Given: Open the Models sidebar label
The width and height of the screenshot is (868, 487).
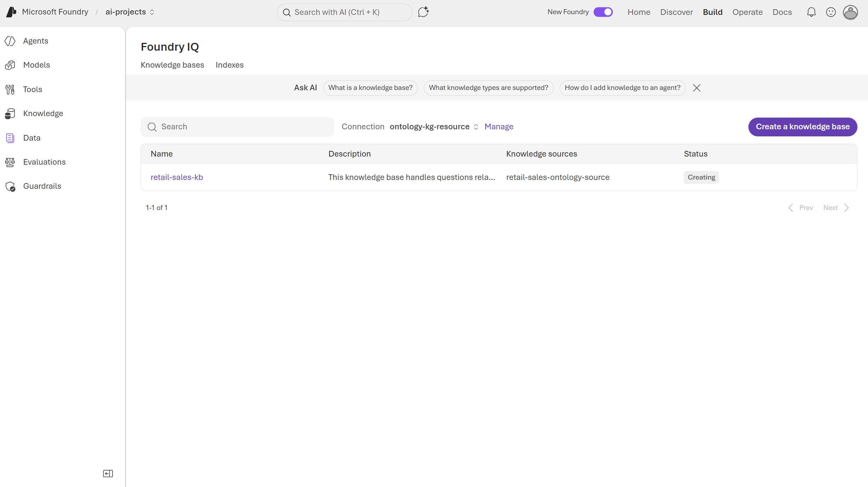Looking at the screenshot, I should pos(36,65).
